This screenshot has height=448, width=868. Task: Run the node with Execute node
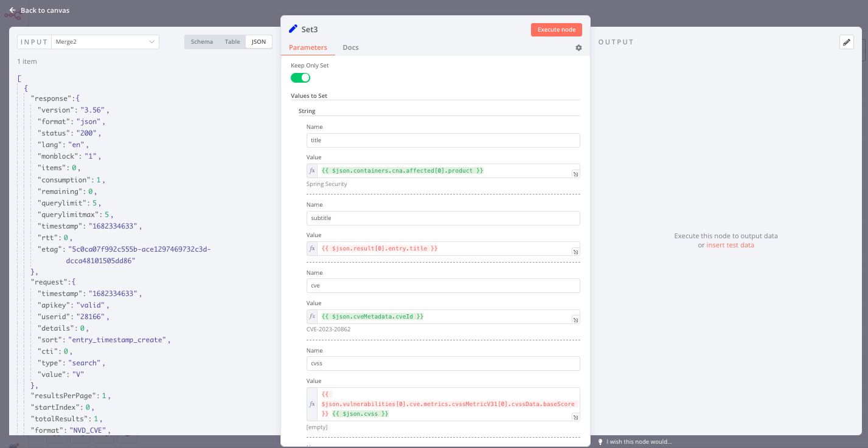click(x=557, y=30)
